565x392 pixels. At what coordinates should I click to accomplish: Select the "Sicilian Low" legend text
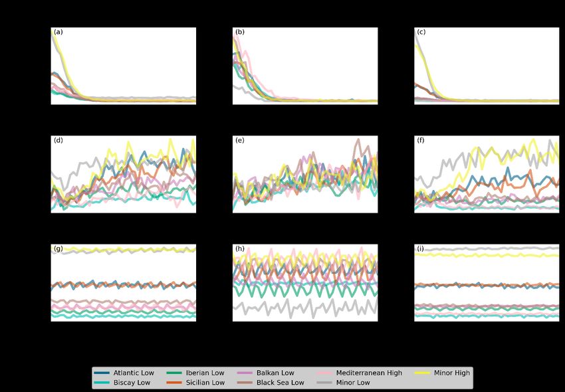(x=205, y=383)
